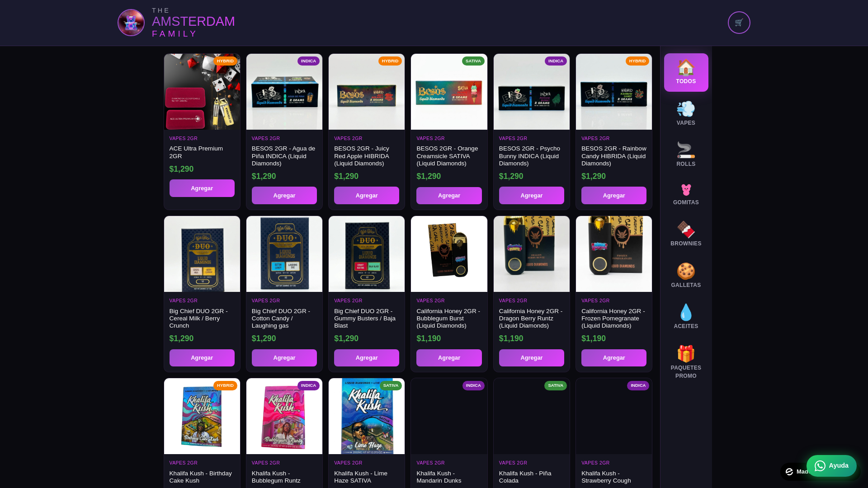Click INDICA badge on Psycho Bunny
868x488 pixels.
556,61
